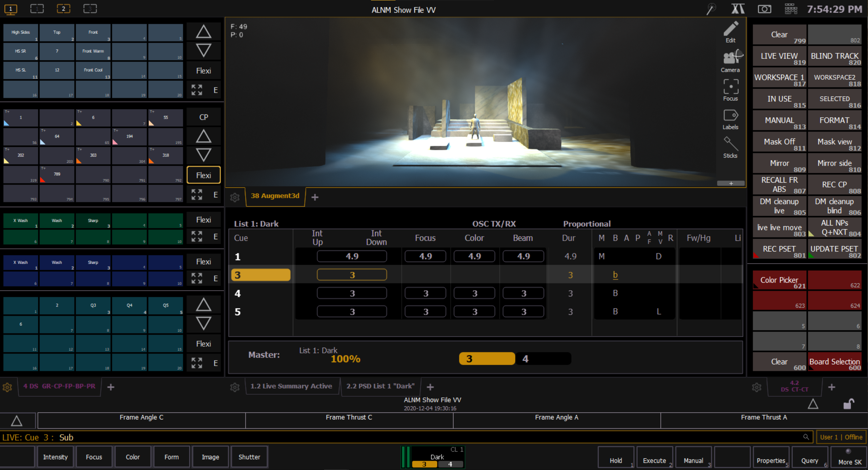Switch to 1.2 Live Summary Active tab
Image resolution: width=868 pixels, height=470 pixels.
pos(291,386)
